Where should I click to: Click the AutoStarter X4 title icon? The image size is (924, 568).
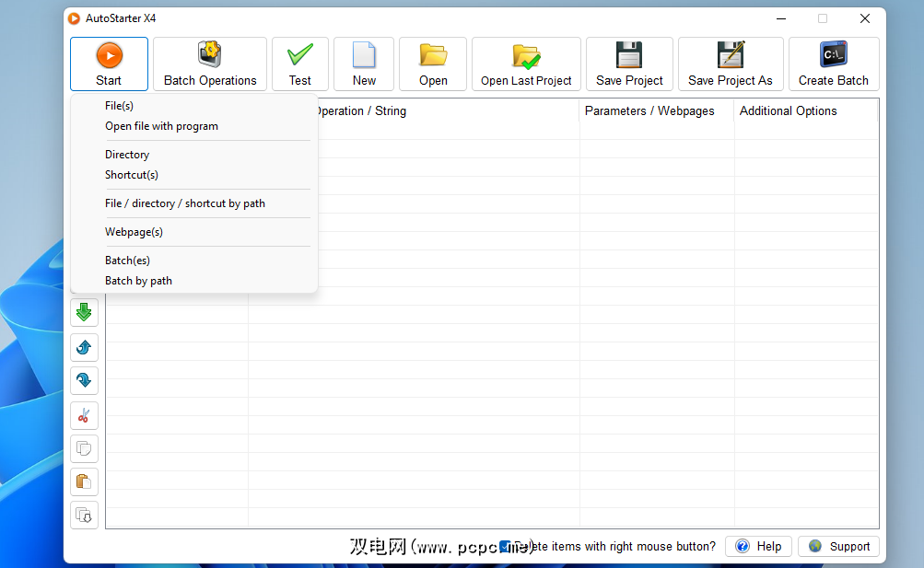tap(74, 18)
